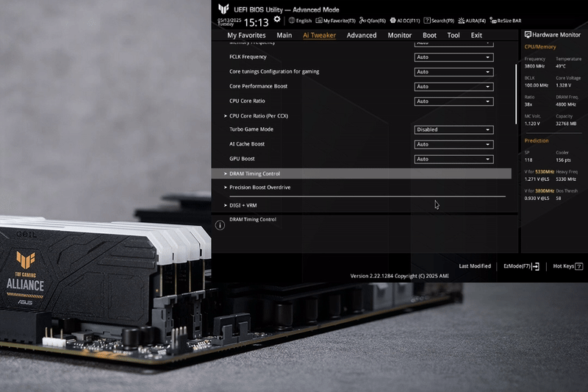
Task: Click the 38x ratio value
Action: tap(528, 104)
